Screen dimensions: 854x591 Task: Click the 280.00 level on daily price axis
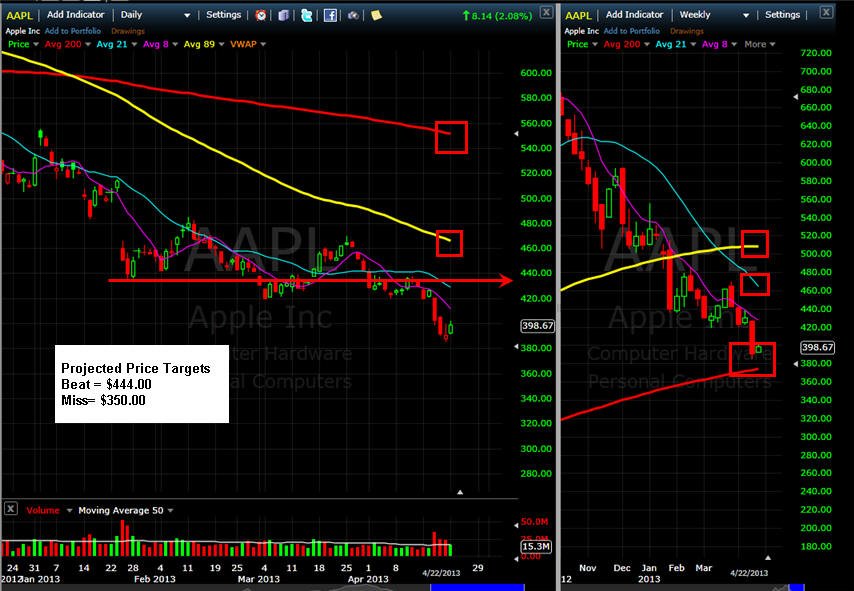536,473
